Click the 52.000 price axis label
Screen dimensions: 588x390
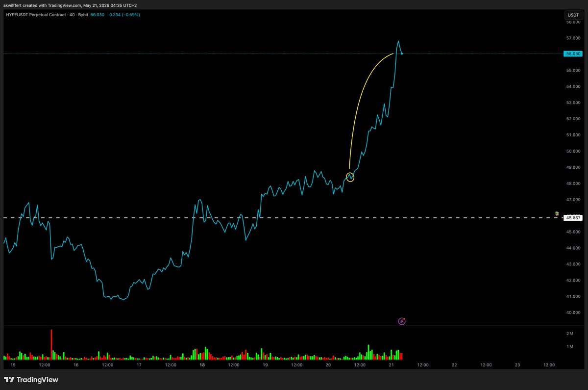573,119
